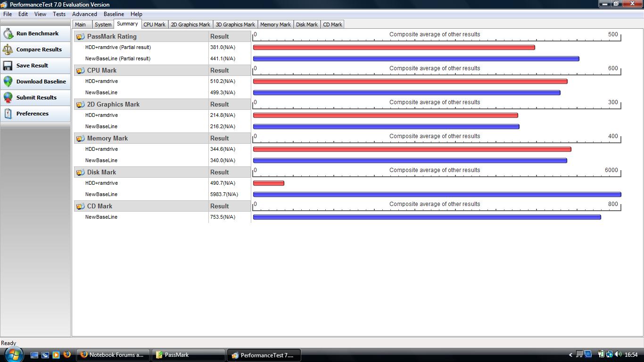Switch to the CD Mark tab

tap(332, 25)
